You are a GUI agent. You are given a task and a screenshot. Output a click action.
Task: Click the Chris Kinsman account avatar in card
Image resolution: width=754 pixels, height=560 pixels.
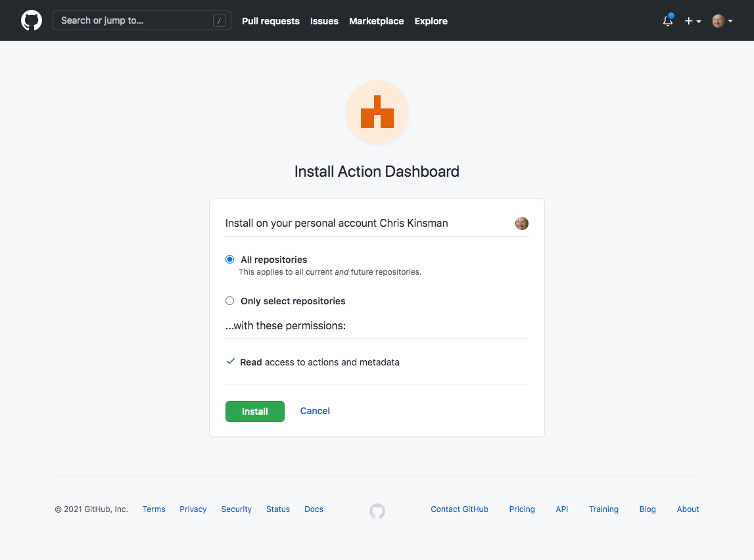[522, 223]
